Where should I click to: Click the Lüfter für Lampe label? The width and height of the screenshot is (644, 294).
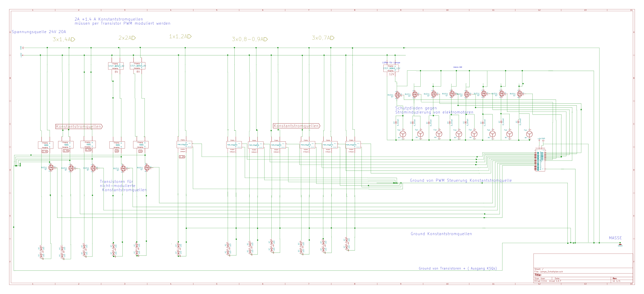click(391, 62)
